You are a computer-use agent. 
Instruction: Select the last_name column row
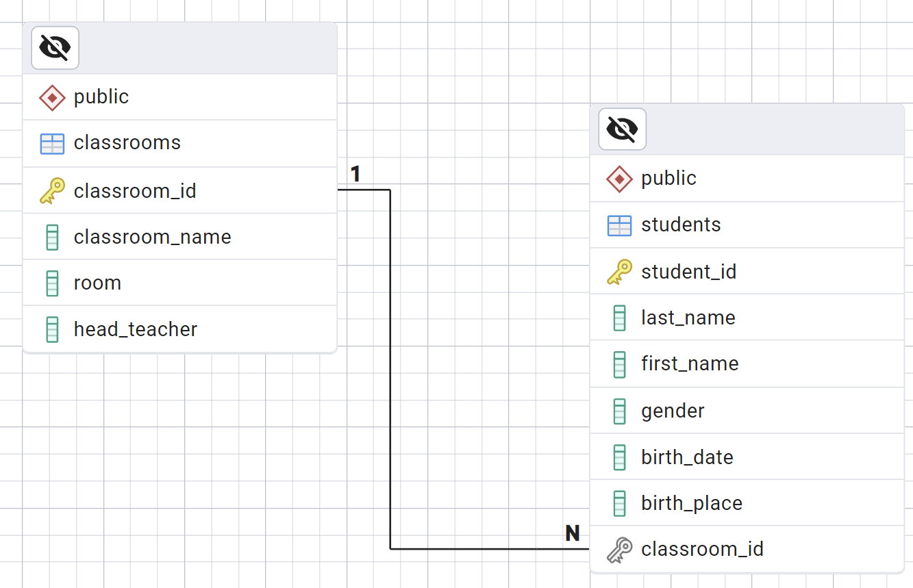(688, 318)
